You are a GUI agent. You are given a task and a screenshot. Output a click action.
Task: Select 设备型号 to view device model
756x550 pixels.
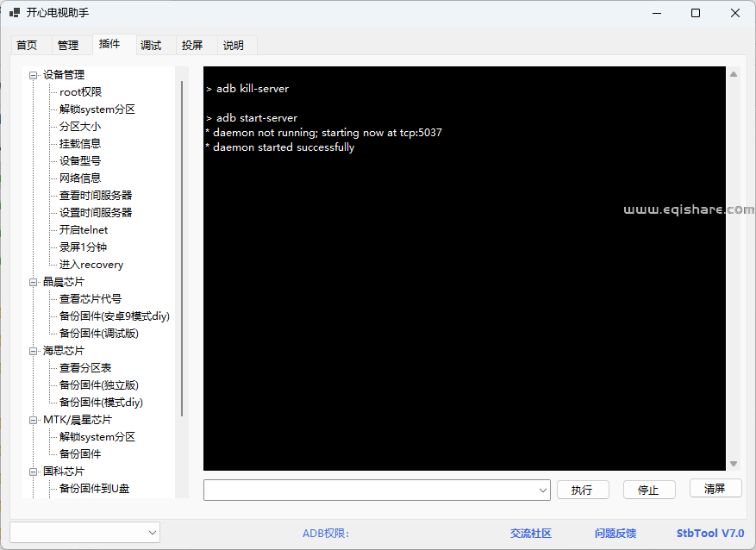coord(80,160)
